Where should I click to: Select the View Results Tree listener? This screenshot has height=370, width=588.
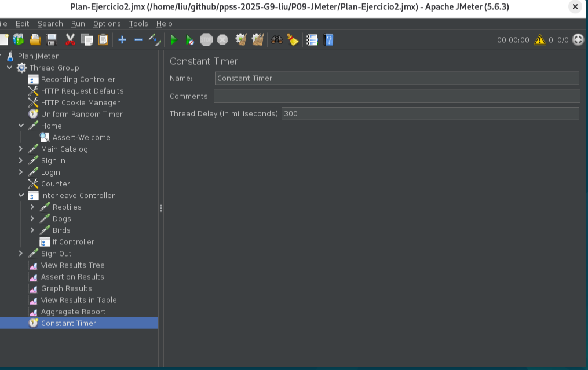coord(73,265)
